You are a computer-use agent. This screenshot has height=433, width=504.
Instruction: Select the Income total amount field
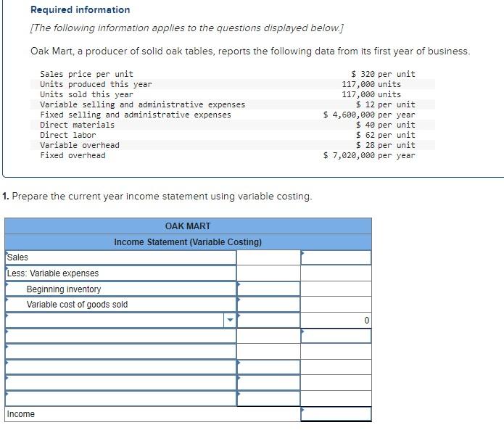coord(336,413)
